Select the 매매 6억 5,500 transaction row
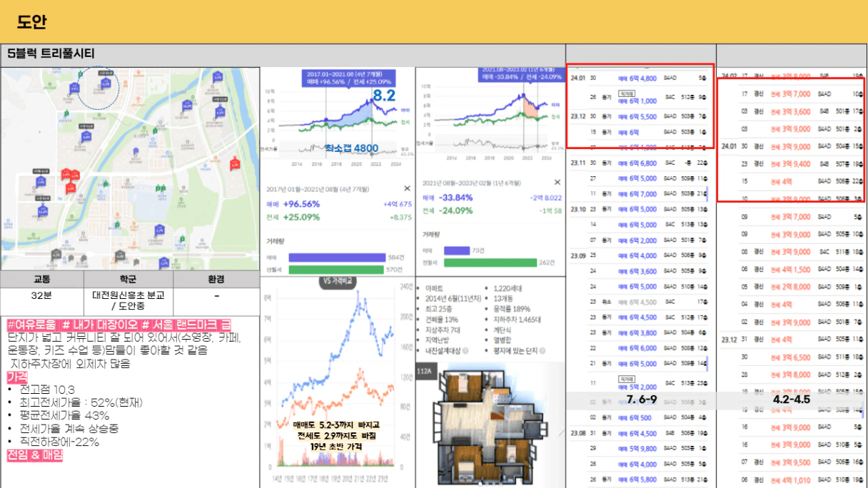The width and height of the screenshot is (868, 488). pos(640,116)
